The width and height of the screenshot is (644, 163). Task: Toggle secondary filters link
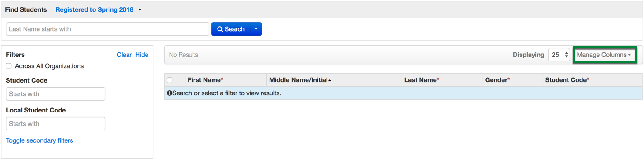[x=39, y=140]
